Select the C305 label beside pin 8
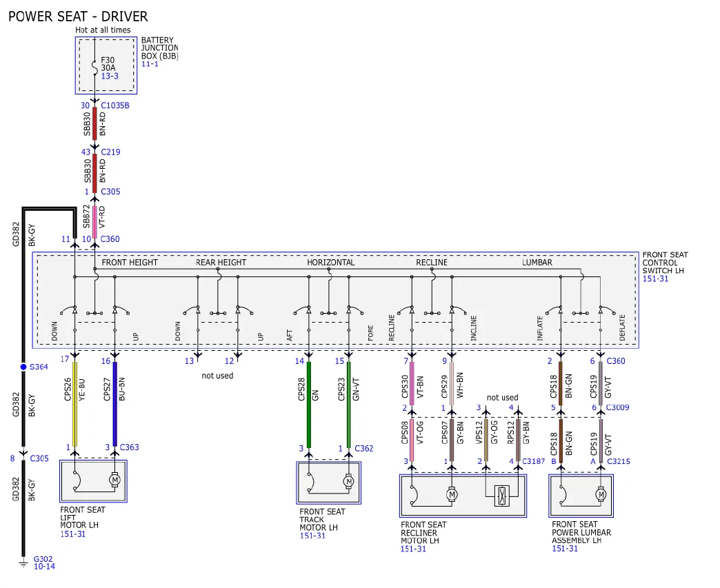Viewport: 720px width, 588px height. click(39, 458)
